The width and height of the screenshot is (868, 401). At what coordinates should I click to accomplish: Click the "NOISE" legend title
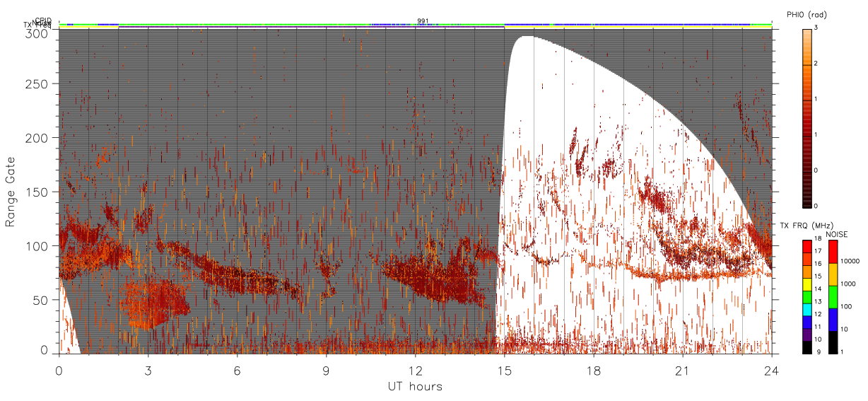pyautogui.click(x=837, y=234)
